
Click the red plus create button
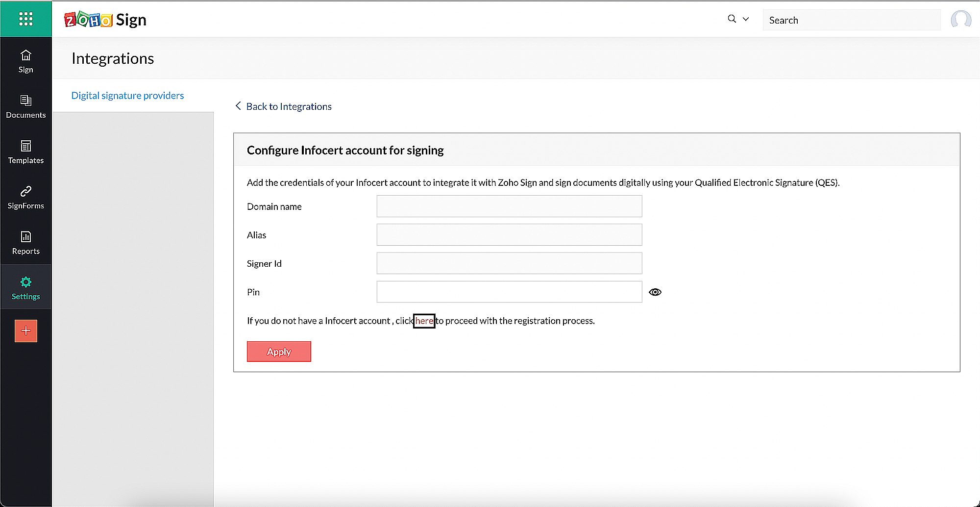point(26,331)
